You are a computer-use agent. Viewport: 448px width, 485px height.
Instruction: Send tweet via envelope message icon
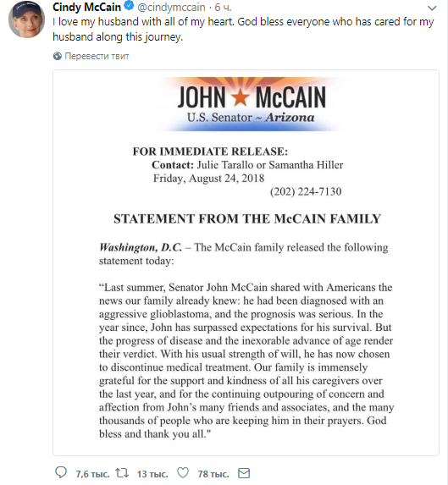click(244, 473)
